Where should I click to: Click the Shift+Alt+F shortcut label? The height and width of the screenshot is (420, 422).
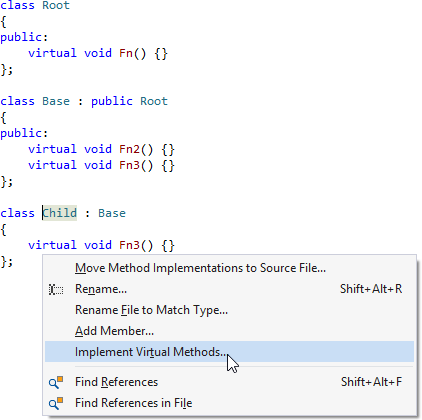coord(371,382)
